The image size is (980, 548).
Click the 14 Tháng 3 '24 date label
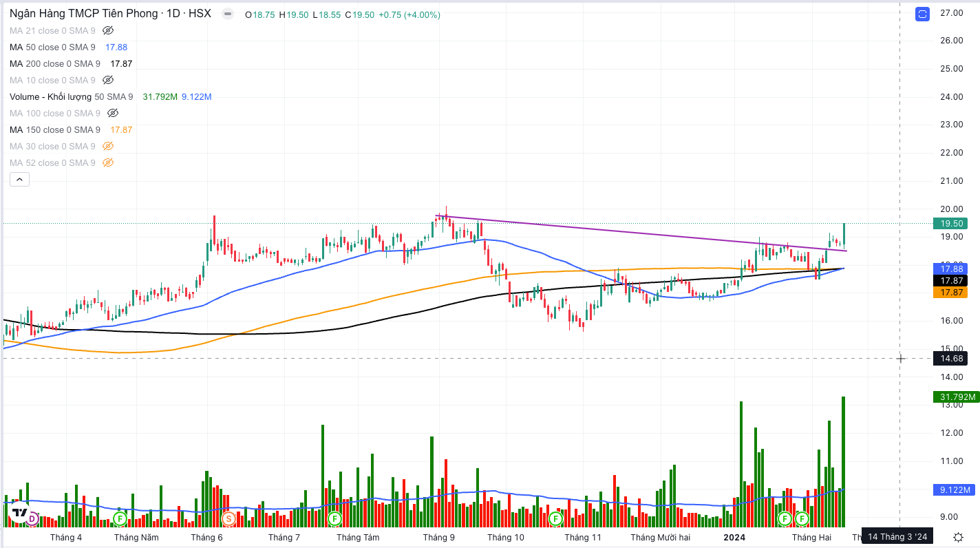pos(897,536)
